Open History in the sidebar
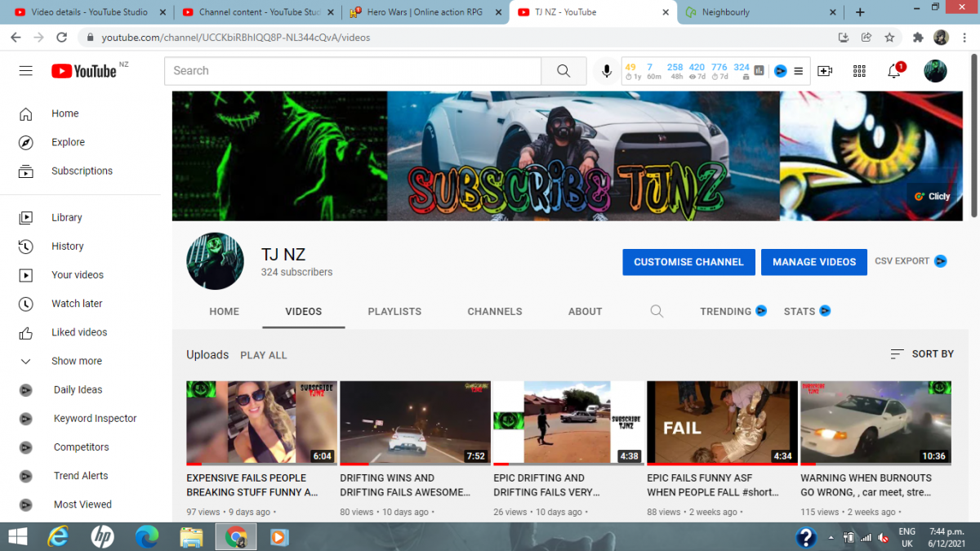The width and height of the screenshot is (980, 551). pos(67,247)
